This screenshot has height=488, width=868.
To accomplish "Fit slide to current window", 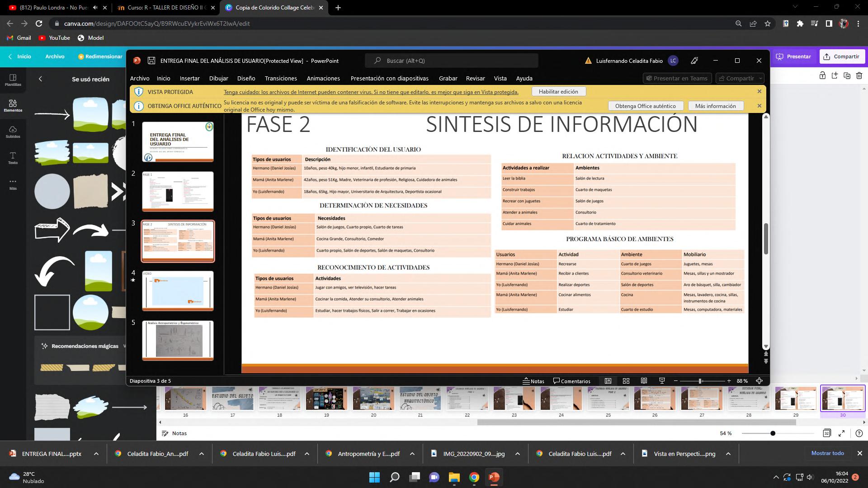I will click(759, 381).
